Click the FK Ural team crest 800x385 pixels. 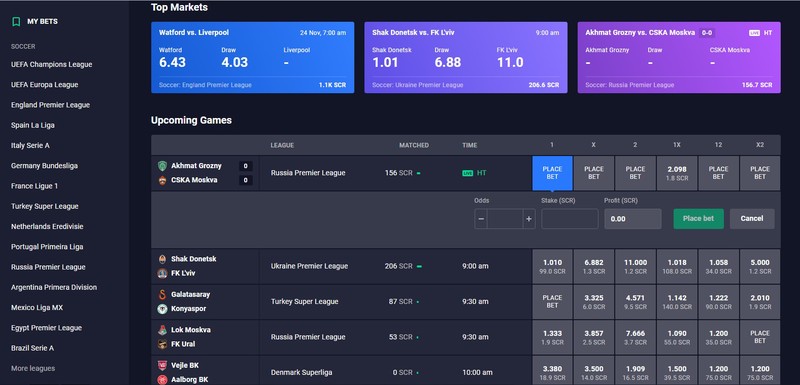pos(162,344)
